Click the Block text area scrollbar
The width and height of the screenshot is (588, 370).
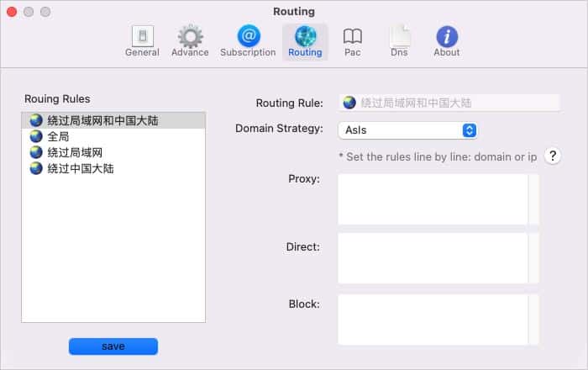(533, 320)
